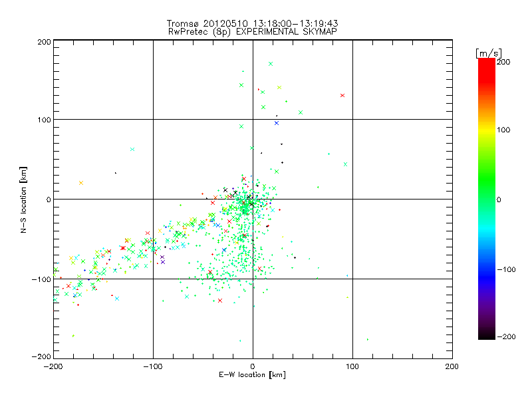Click the lone green dot in bottom-right corner

click(x=367, y=339)
